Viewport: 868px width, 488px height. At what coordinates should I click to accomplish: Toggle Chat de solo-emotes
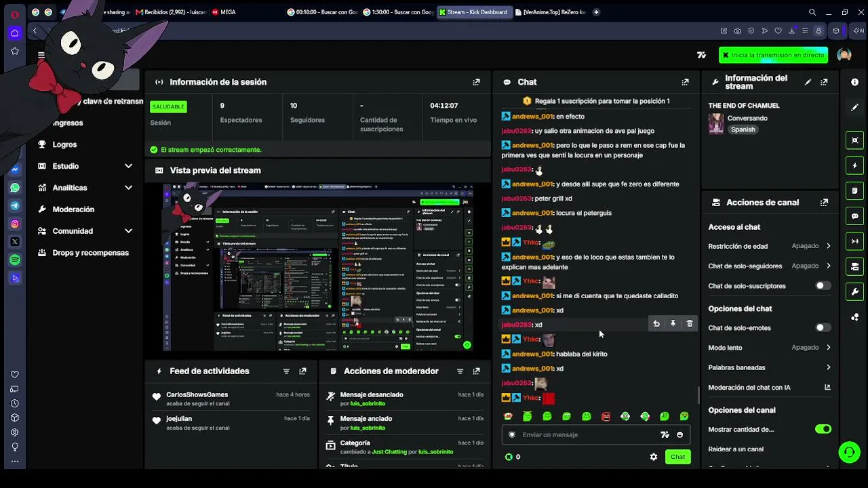coord(823,328)
